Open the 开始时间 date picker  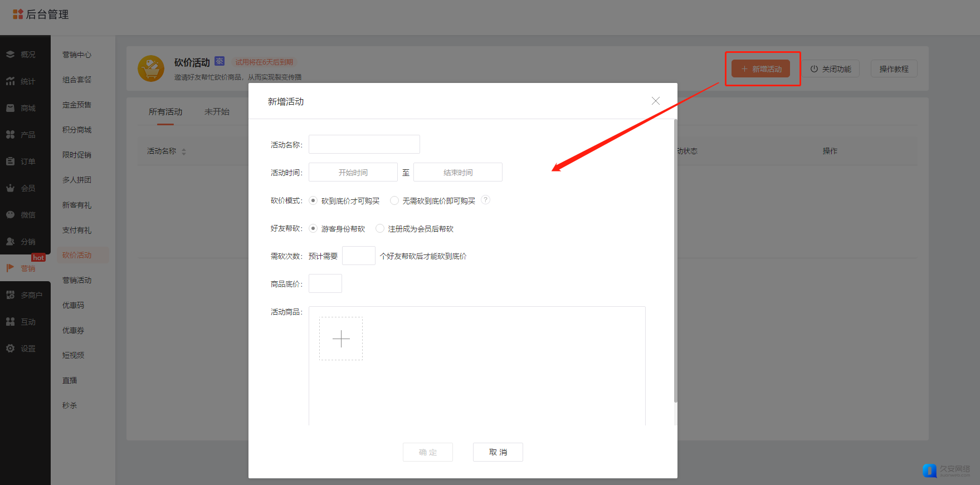pos(353,172)
